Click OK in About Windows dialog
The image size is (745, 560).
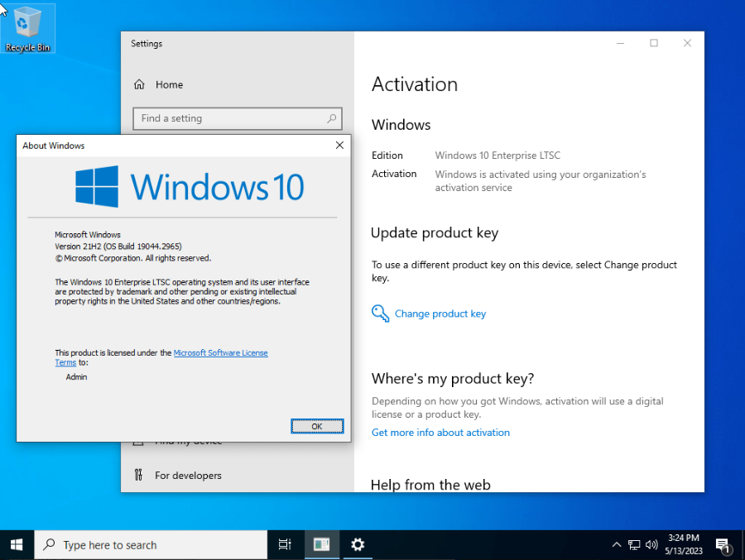(317, 426)
